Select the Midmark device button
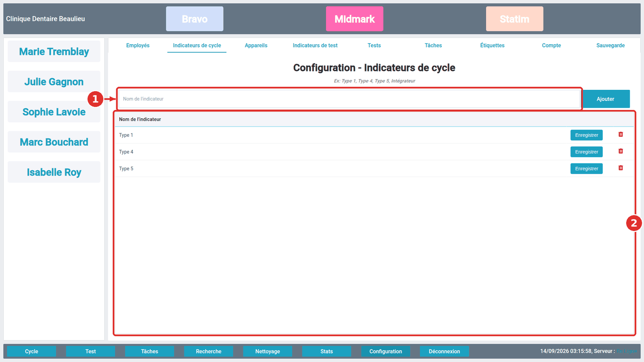 click(355, 19)
